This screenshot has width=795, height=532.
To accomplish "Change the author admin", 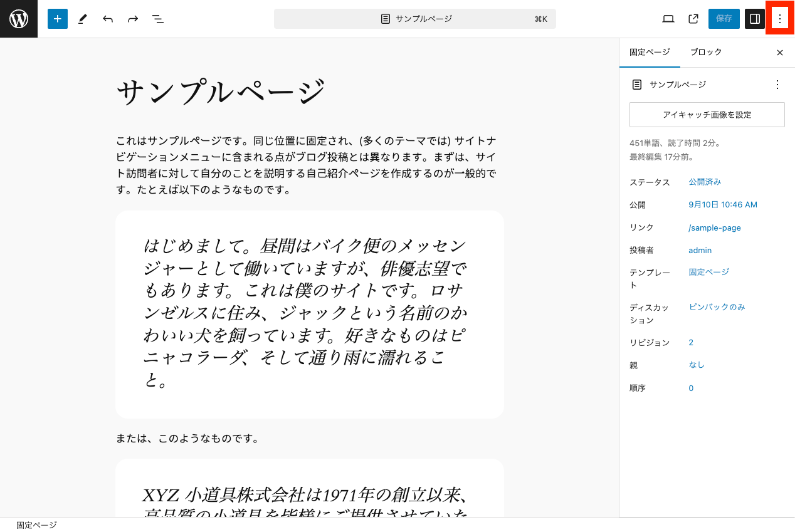I will [700, 251].
